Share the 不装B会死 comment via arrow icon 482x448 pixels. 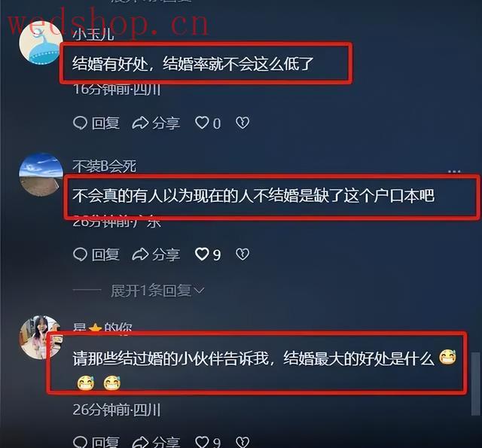click(140, 254)
